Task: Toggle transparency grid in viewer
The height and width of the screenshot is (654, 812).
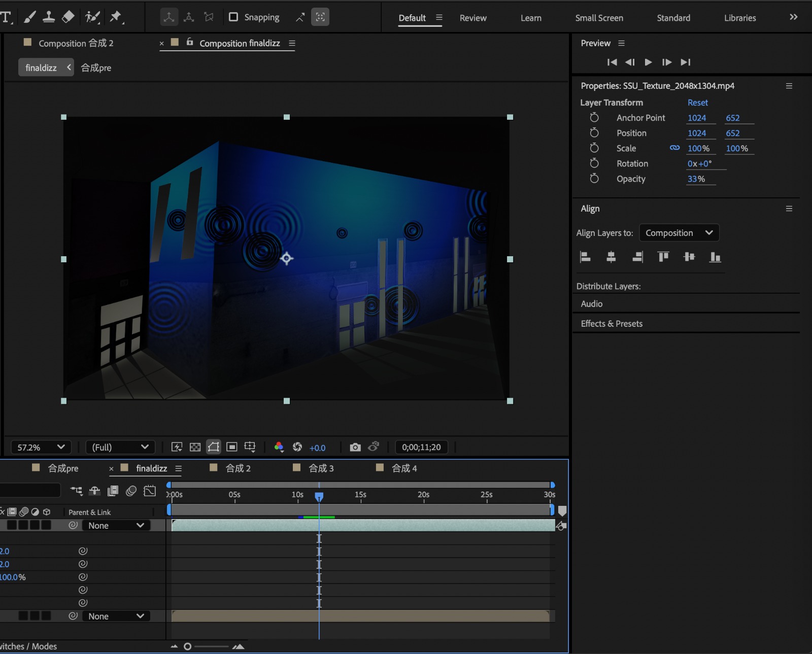Action: [195, 447]
